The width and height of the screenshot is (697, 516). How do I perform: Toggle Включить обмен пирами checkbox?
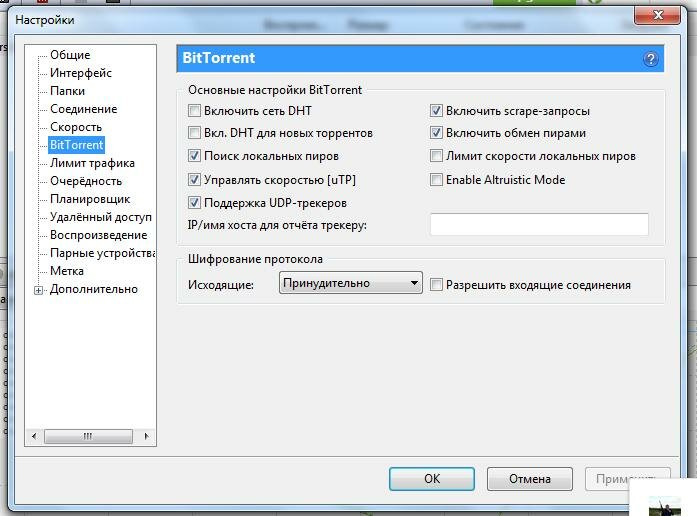436,132
